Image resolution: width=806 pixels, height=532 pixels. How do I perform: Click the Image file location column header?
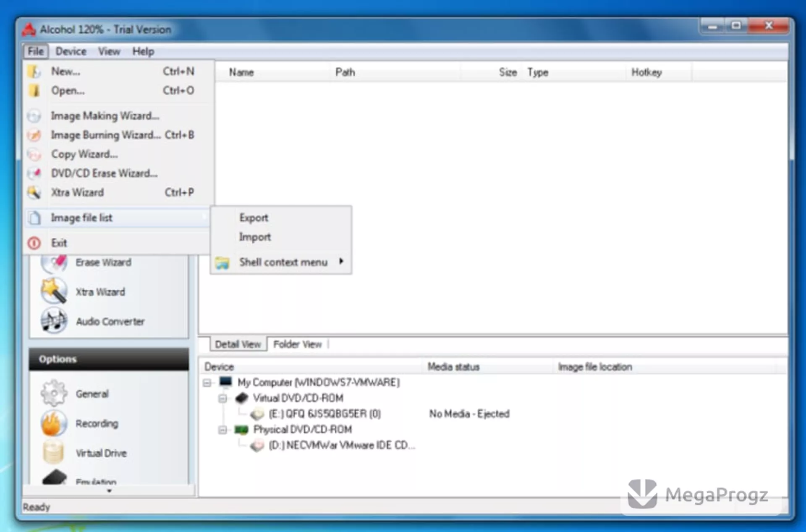point(665,367)
